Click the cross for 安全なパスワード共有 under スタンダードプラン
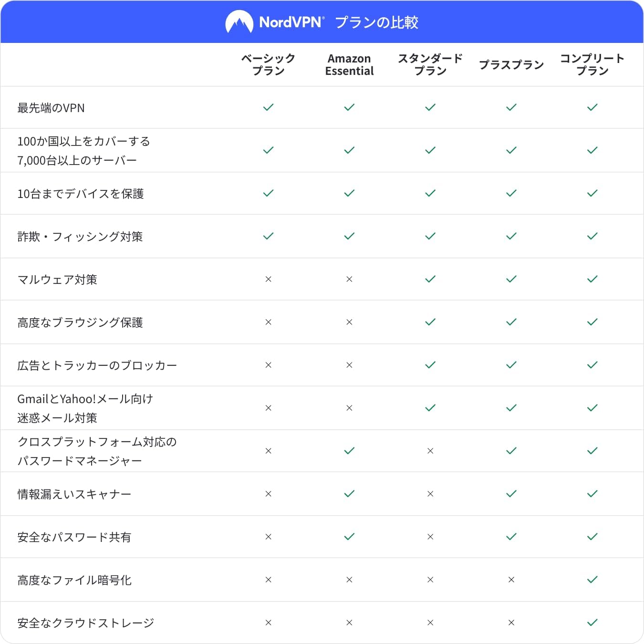The image size is (644, 644). click(430, 537)
